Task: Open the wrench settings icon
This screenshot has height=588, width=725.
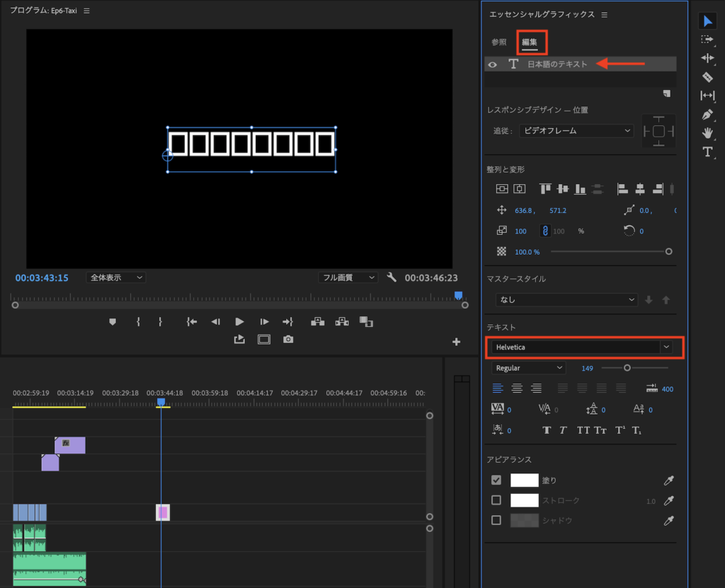Action: [x=392, y=277]
